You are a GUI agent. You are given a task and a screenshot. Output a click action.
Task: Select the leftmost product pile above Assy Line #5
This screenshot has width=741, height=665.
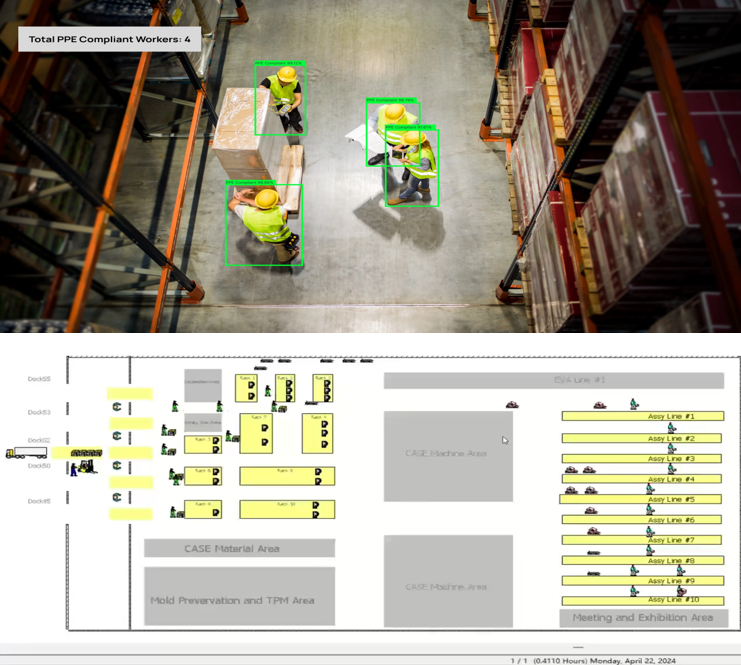click(571, 490)
